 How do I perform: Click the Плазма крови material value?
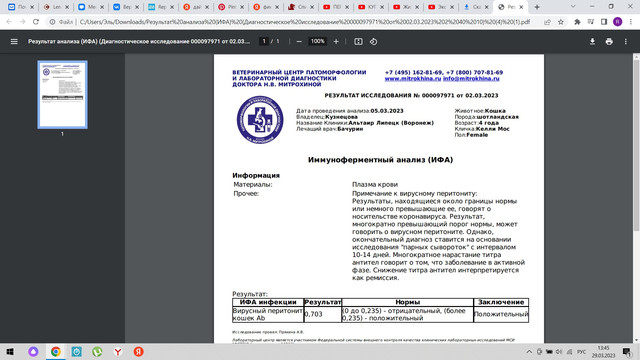click(x=375, y=184)
